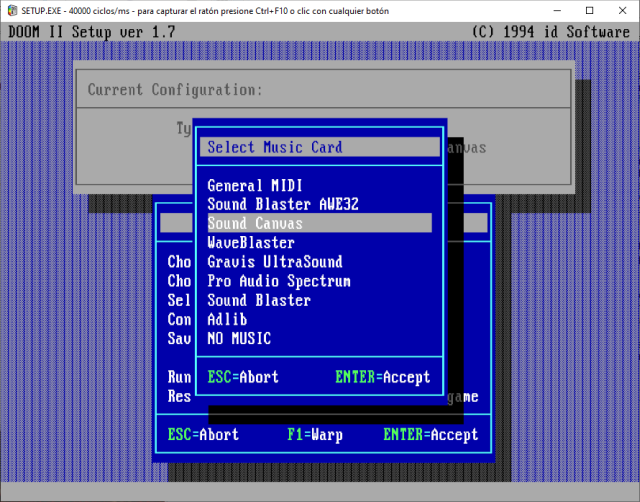Screen dimensions: 640x502
Task: Click ENTER=Accept in Select Music Card dialog
Action: tap(382, 377)
